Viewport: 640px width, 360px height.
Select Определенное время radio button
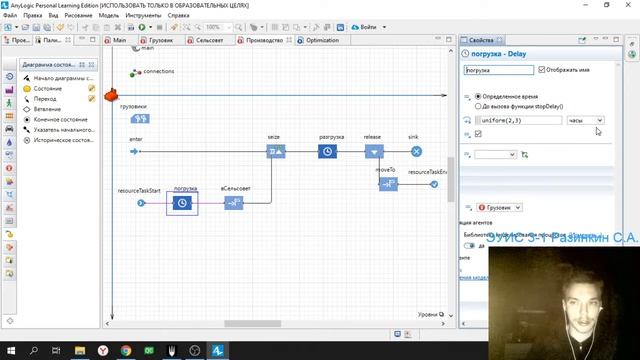(478, 97)
